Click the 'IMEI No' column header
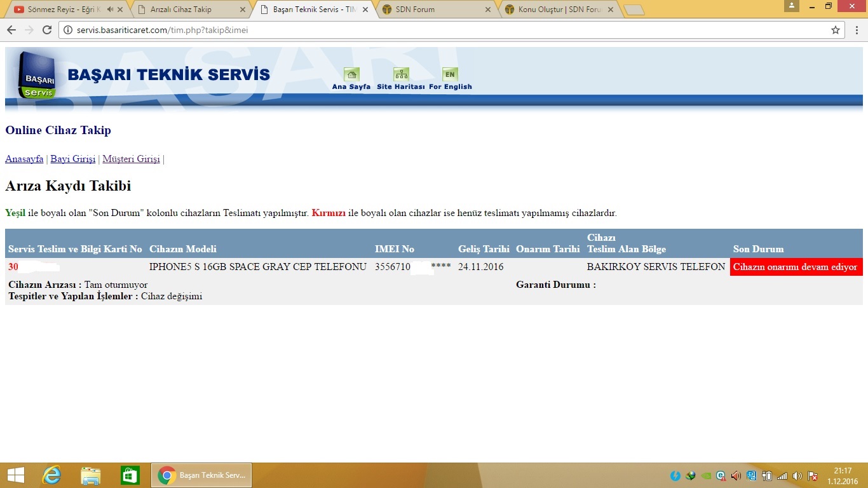Image resolution: width=868 pixels, height=488 pixels. 395,249
